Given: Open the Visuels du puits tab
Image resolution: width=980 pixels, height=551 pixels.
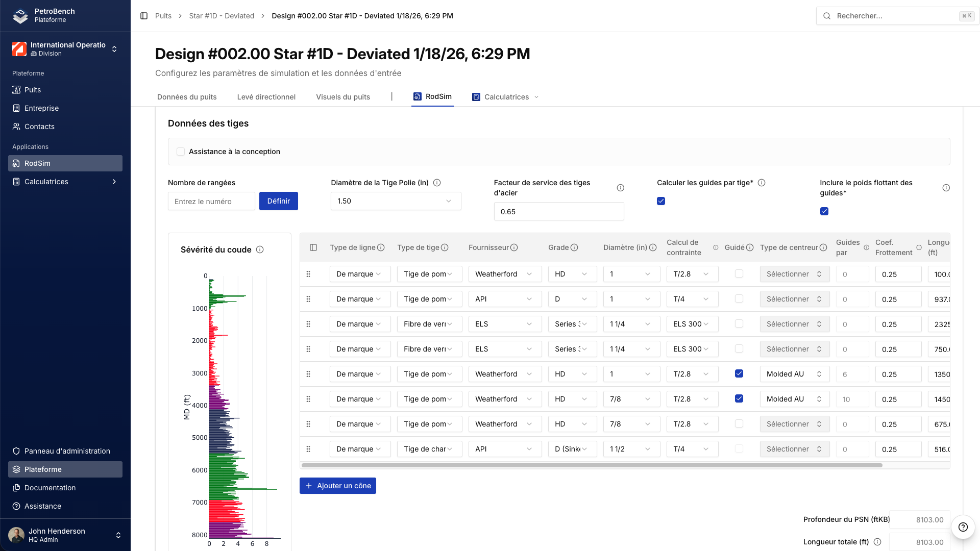Looking at the screenshot, I should [x=342, y=97].
